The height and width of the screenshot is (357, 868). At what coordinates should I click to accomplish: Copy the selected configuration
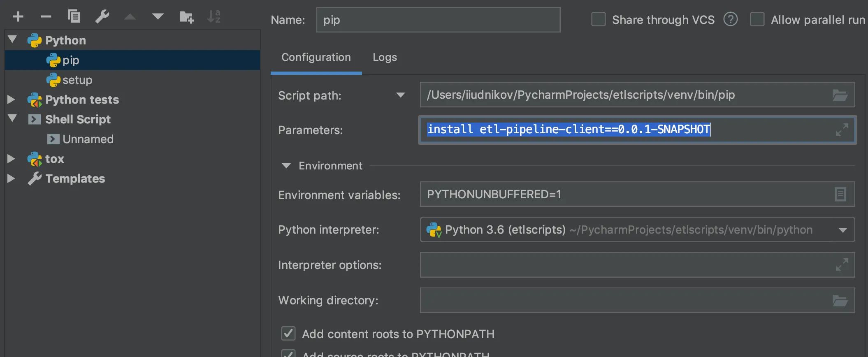pyautogui.click(x=74, y=16)
